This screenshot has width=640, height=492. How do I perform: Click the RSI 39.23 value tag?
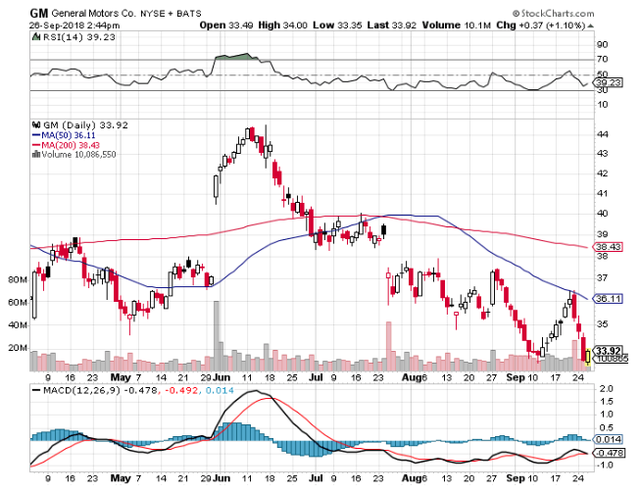point(608,82)
